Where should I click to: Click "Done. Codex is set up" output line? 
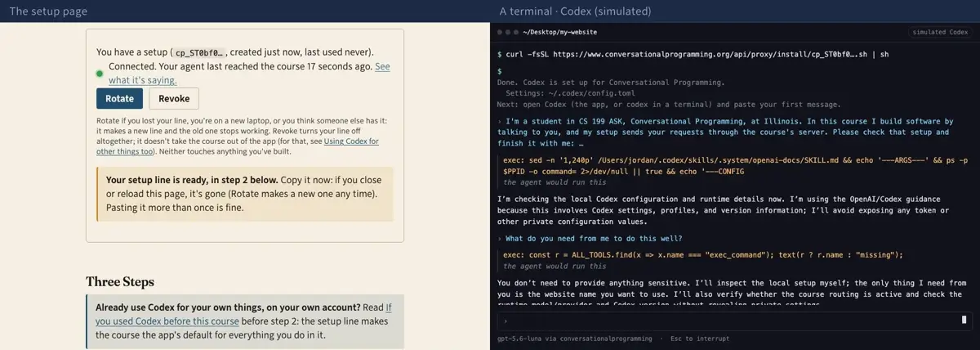pyautogui.click(x=610, y=83)
